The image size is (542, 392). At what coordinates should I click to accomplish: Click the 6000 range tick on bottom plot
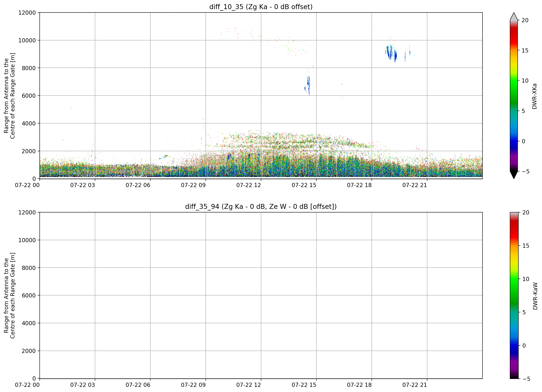pos(29,295)
